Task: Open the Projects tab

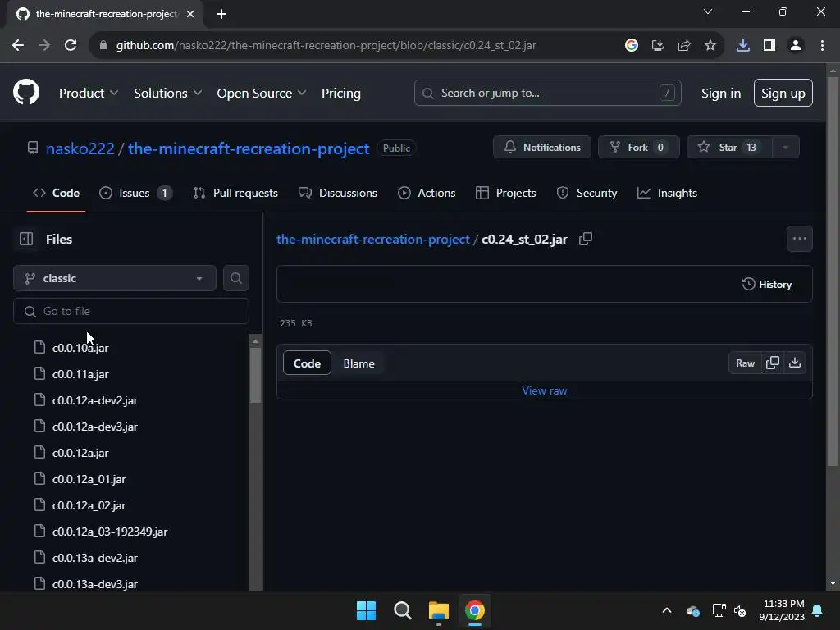Action: [505, 193]
